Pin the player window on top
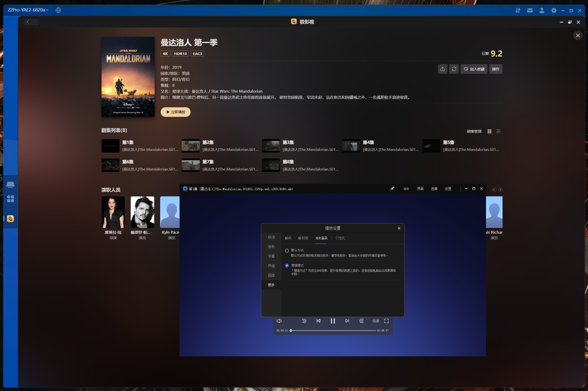The height and width of the screenshot is (391, 588). pos(392,189)
